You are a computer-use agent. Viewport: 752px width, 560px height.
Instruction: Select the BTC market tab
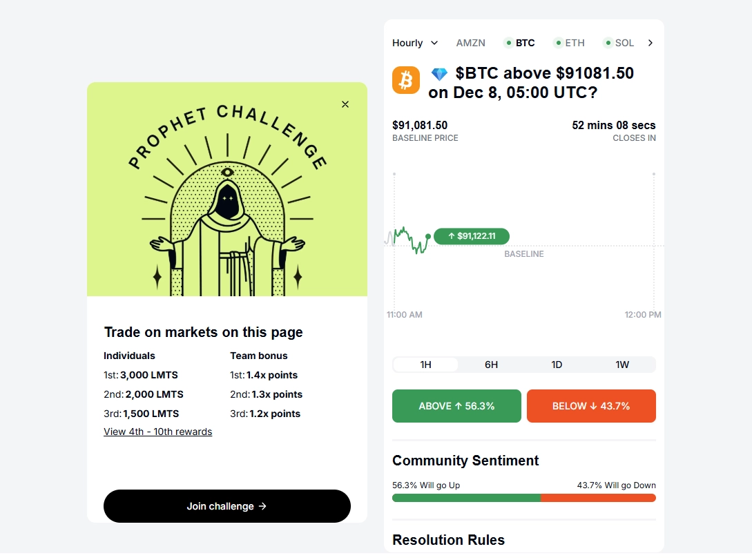[x=520, y=43]
